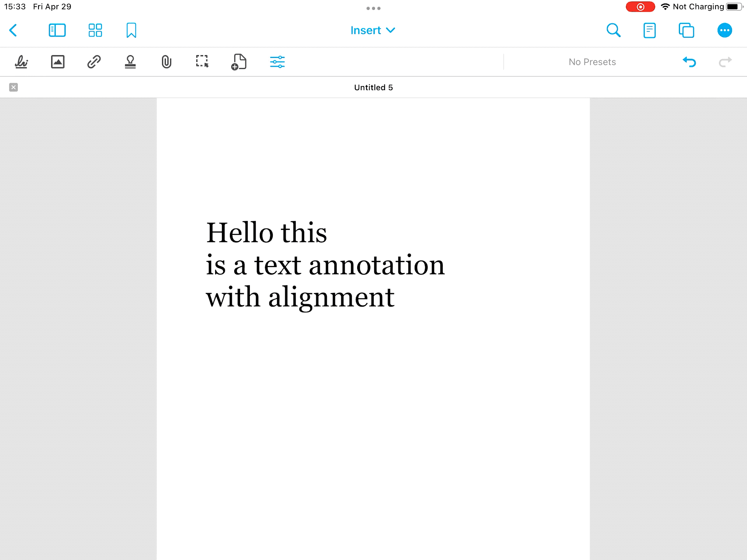747x560 pixels.
Task: Select the Signature tool
Action: point(21,62)
